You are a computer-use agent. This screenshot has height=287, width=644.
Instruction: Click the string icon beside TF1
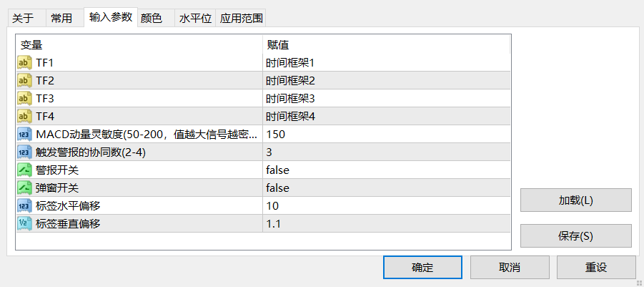24,63
